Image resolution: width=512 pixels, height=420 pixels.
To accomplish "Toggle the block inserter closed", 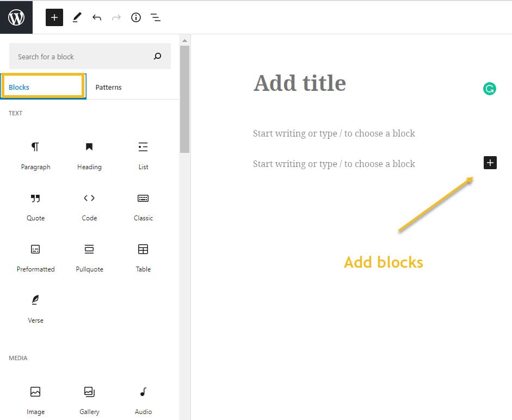I will [54, 17].
